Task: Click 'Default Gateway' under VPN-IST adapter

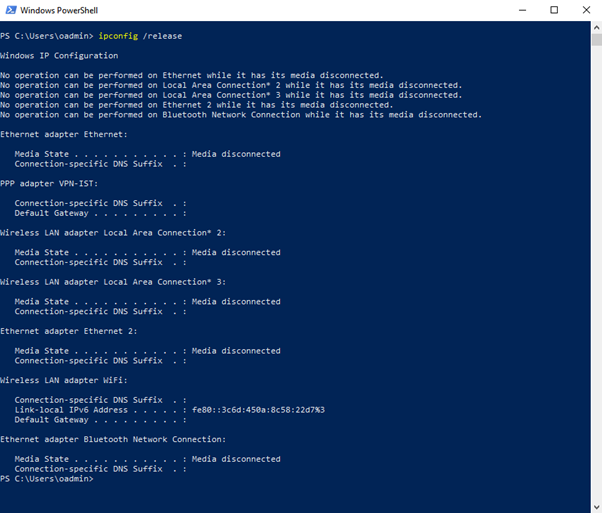Action: point(51,213)
